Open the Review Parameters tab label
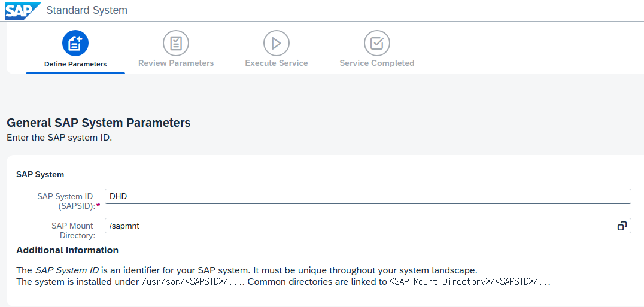 coord(176,63)
